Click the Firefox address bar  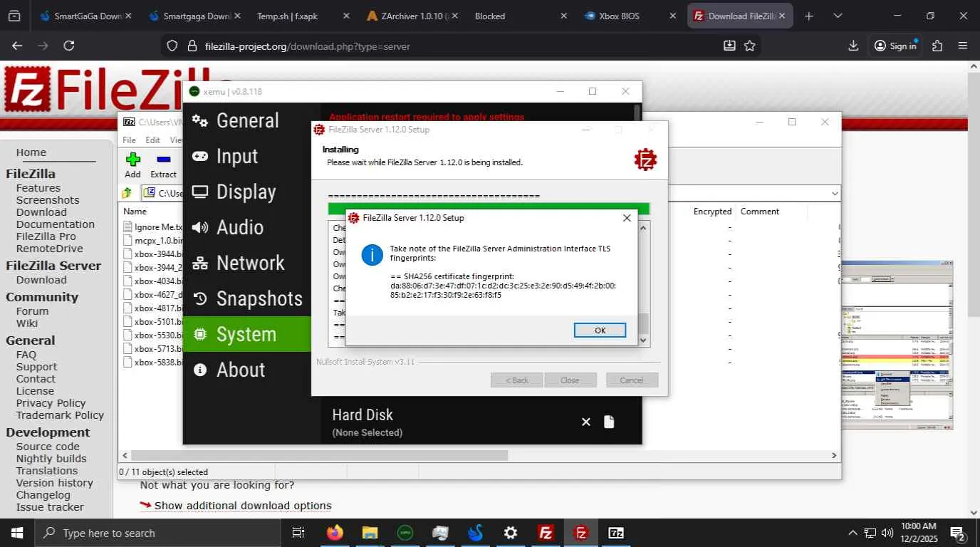[459, 46]
